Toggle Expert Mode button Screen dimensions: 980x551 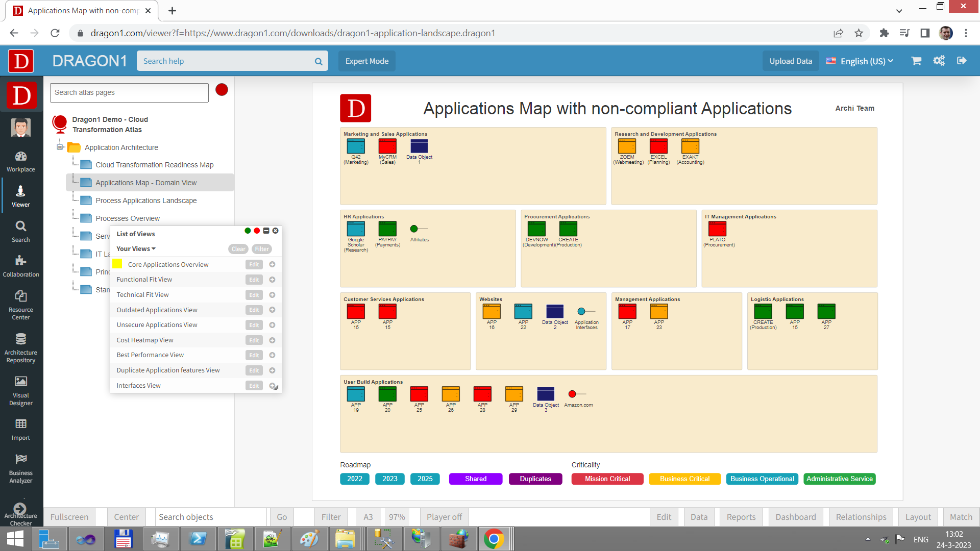[x=366, y=61]
